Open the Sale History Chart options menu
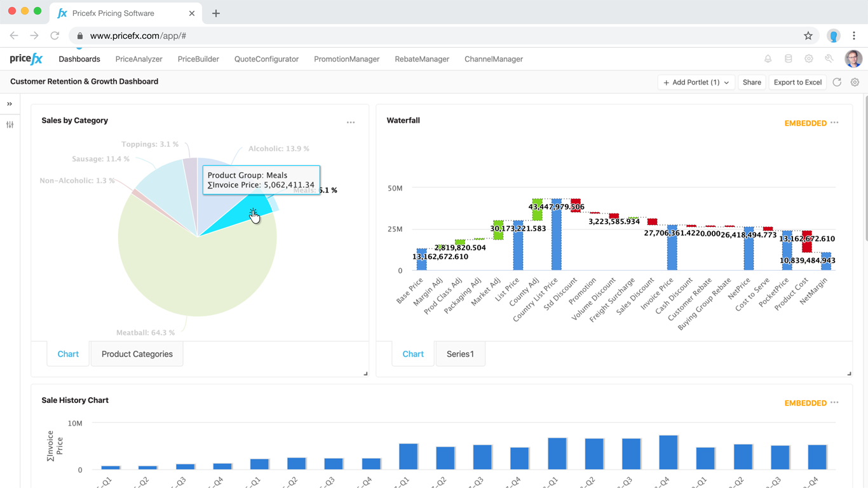This screenshot has width=868, height=488. (834, 402)
